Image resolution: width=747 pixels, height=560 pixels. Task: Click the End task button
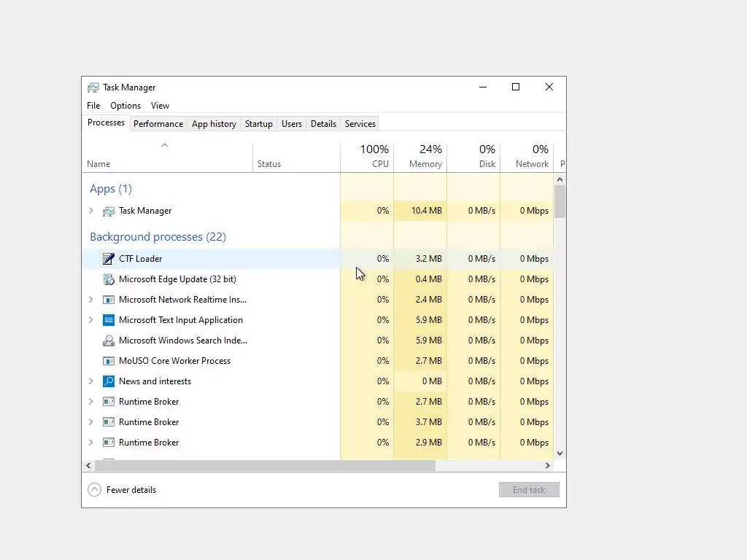click(529, 489)
